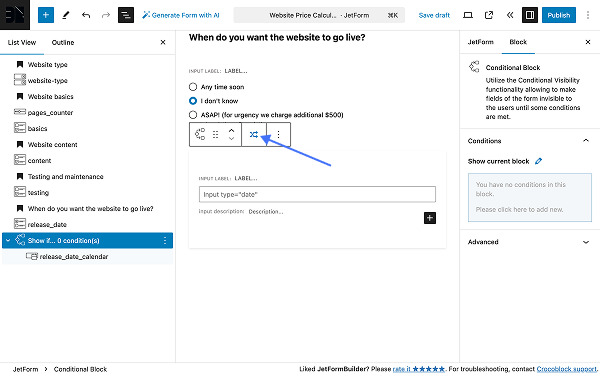This screenshot has height=375, width=600.
Task: Select the Website basics heading row
Action: click(88, 97)
